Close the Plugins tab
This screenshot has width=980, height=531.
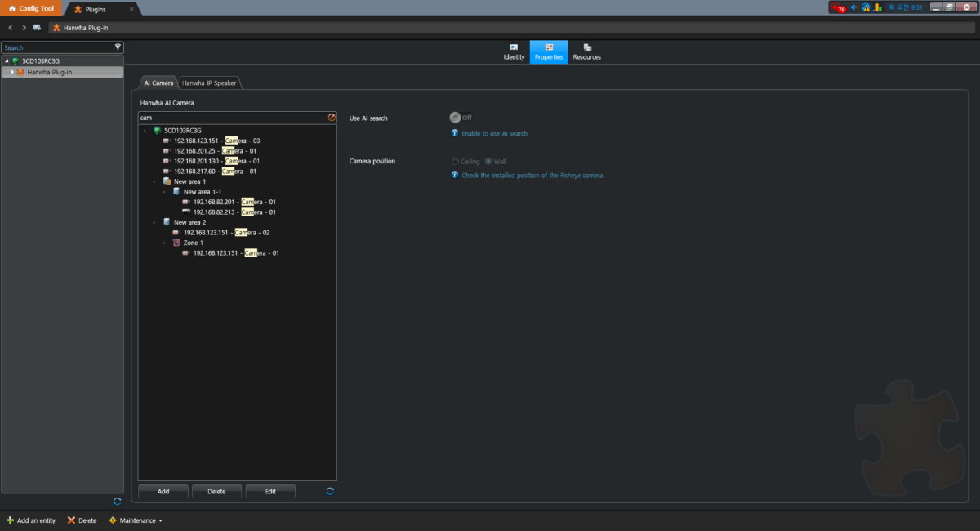(131, 9)
